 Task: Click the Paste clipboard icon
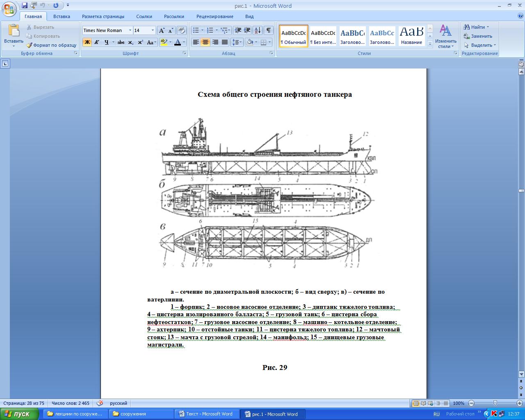(x=14, y=31)
